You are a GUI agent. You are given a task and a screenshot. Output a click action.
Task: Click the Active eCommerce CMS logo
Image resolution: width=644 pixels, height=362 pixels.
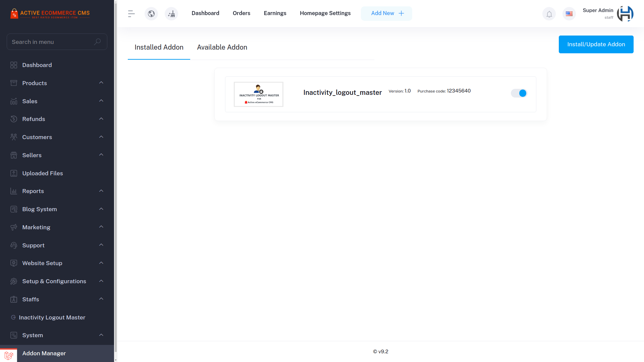tap(50, 13)
